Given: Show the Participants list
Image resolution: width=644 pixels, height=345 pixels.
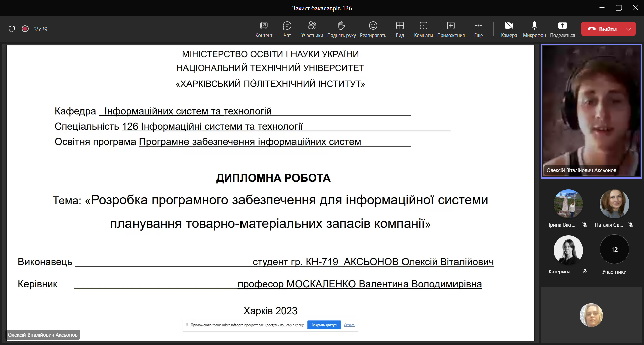Looking at the screenshot, I should point(312,29).
